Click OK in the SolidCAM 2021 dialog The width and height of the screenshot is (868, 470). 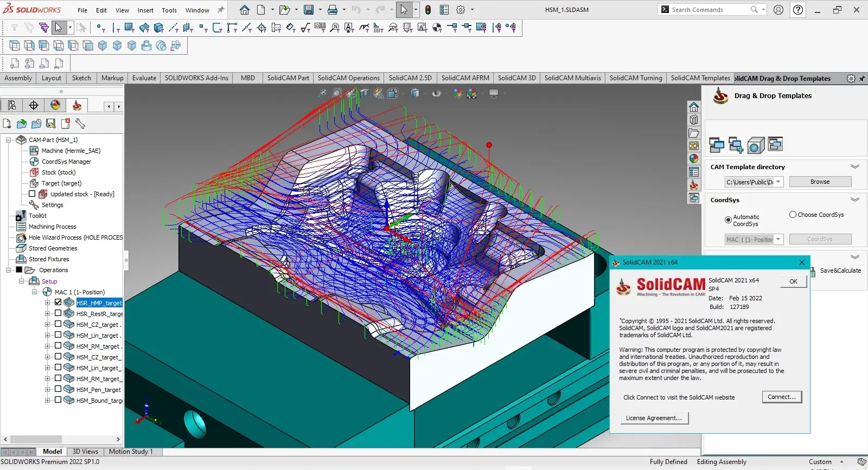point(793,281)
